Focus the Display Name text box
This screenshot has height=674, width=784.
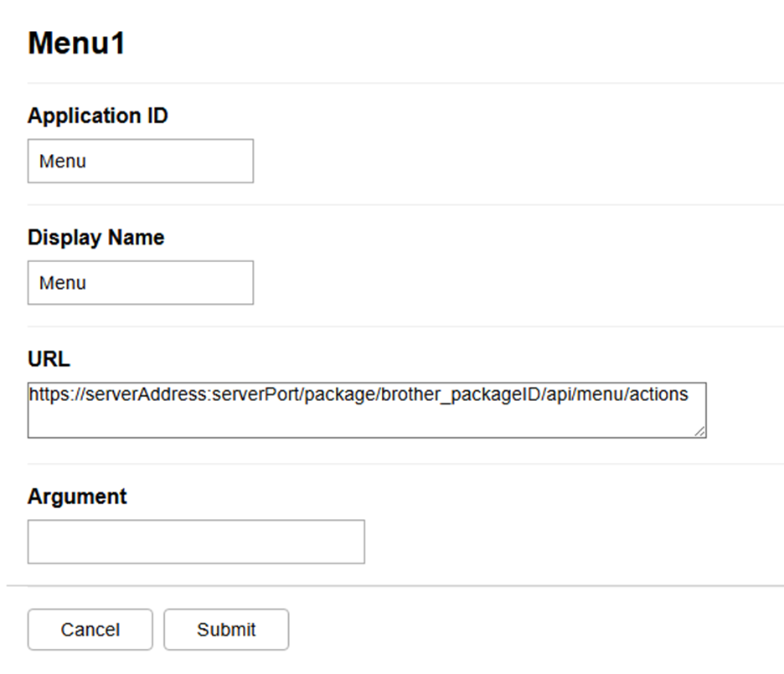pos(140,282)
